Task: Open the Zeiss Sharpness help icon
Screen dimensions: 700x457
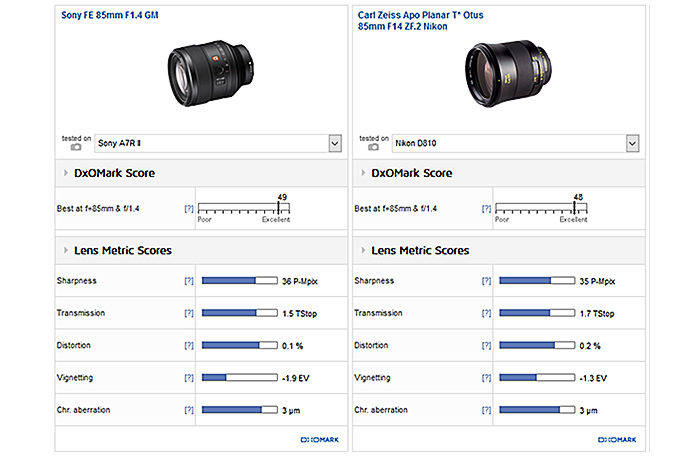Action: point(487,281)
